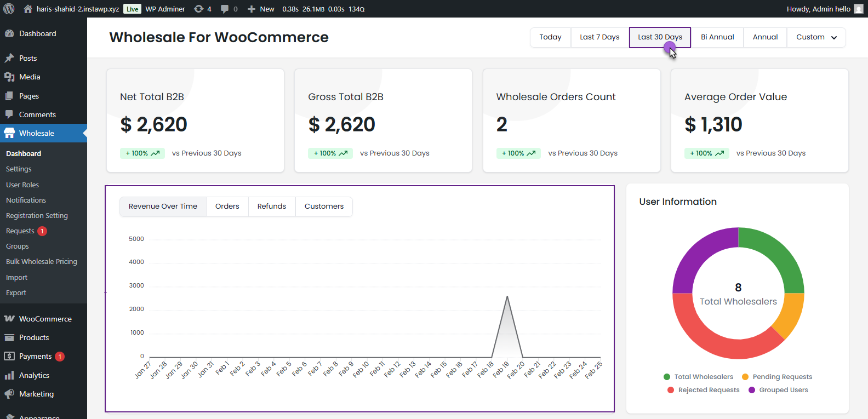Open the site home icon

28,9
